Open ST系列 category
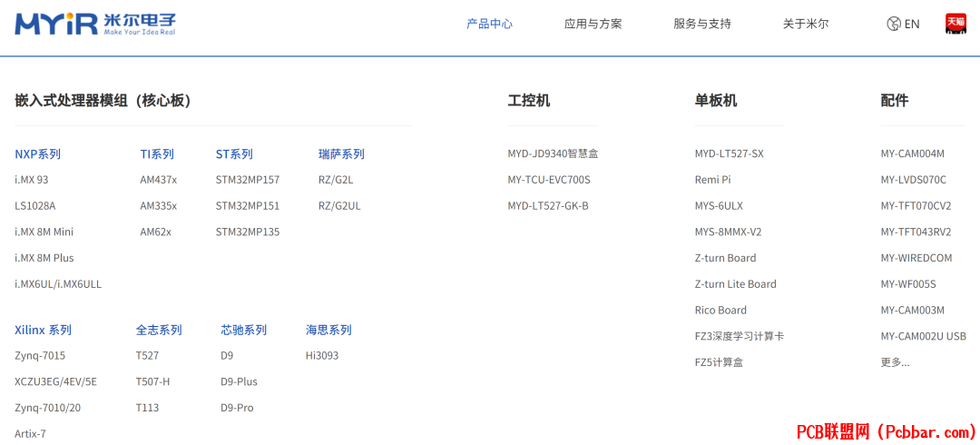Screen dimensions: 980x445 (x=234, y=154)
